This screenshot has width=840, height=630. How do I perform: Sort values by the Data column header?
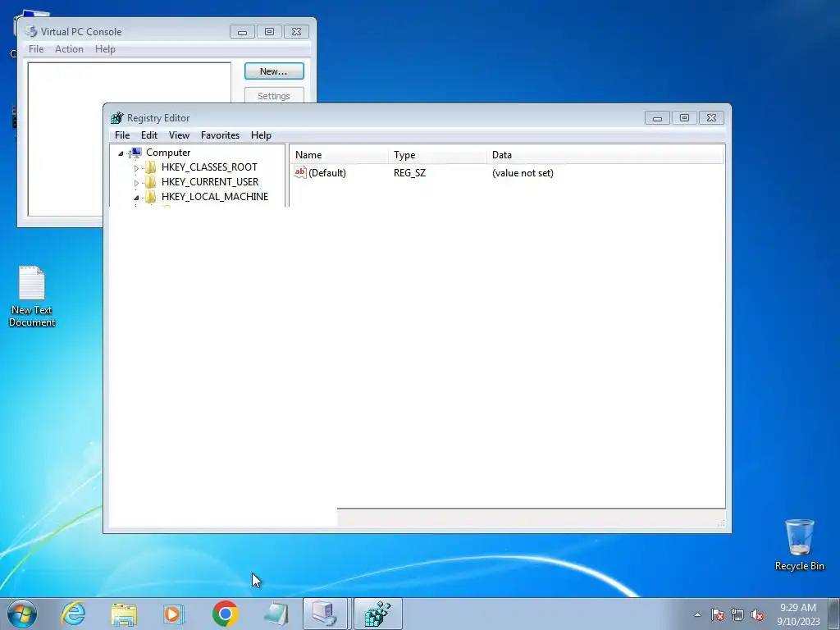pos(605,155)
